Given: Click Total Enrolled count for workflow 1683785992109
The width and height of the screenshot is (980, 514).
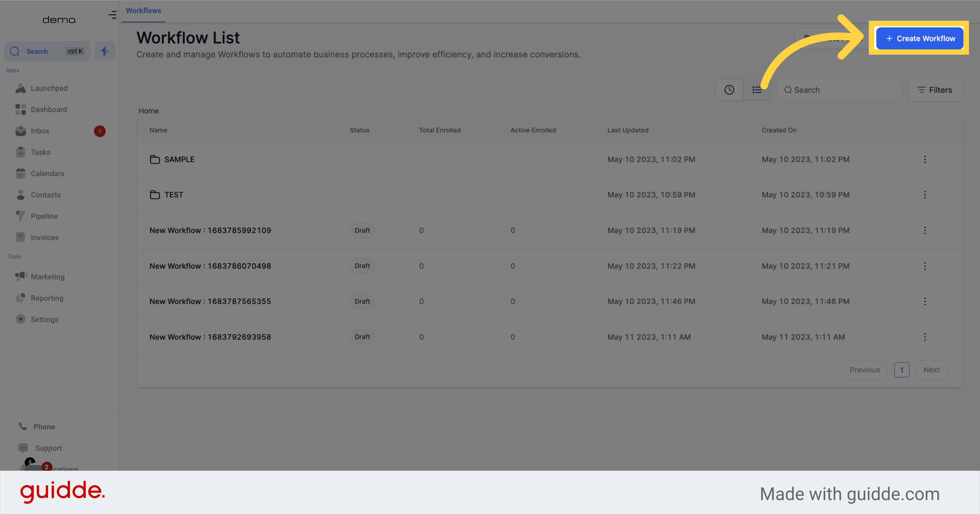Looking at the screenshot, I should (421, 230).
